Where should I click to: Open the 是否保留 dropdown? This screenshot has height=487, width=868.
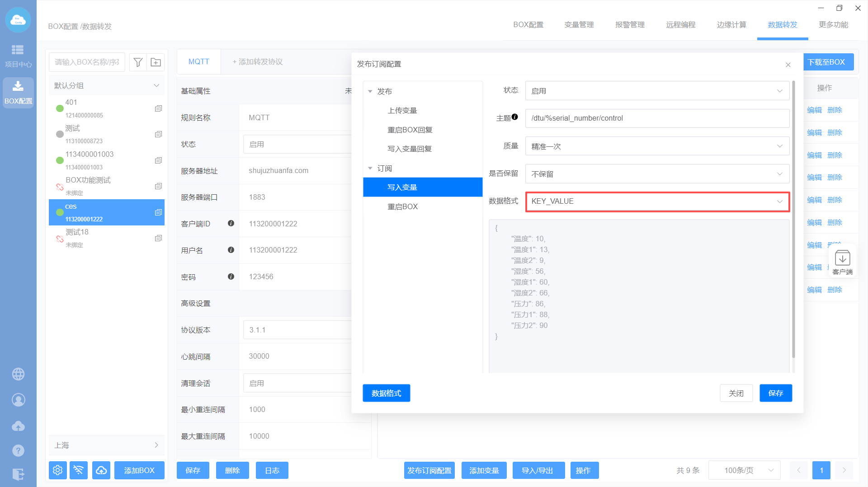point(657,174)
